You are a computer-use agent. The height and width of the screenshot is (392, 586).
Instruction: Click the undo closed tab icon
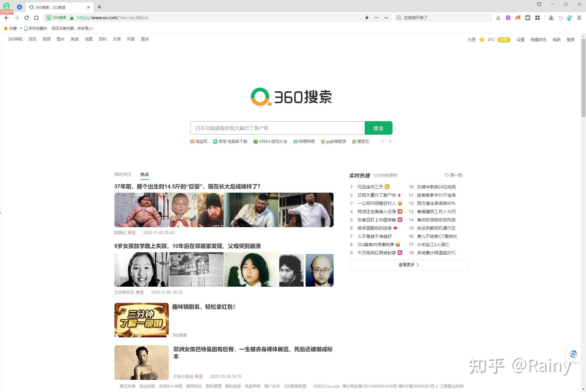(561, 18)
